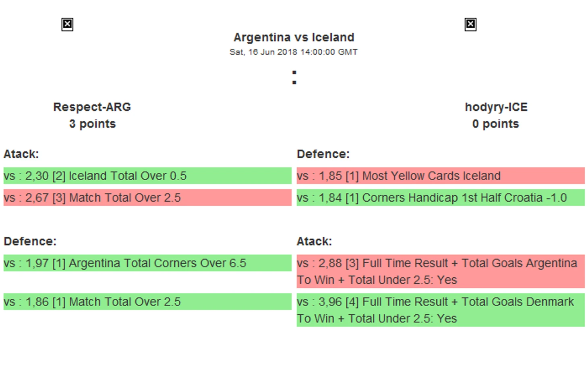Select the red 2,67 Match Total Over 2.5 bet

click(147, 198)
